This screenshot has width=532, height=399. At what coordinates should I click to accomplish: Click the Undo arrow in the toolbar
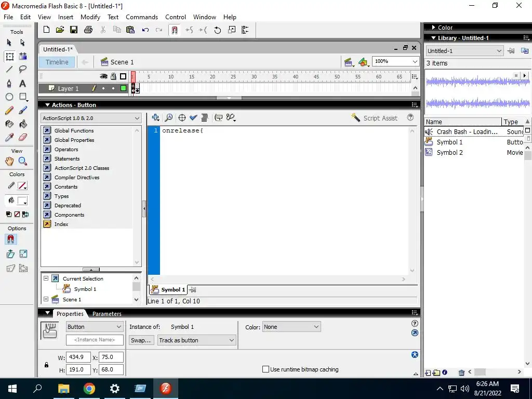coord(145,30)
